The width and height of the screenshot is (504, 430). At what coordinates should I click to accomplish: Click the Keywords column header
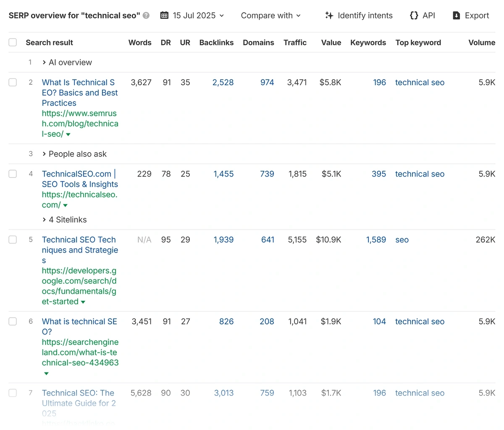(368, 42)
